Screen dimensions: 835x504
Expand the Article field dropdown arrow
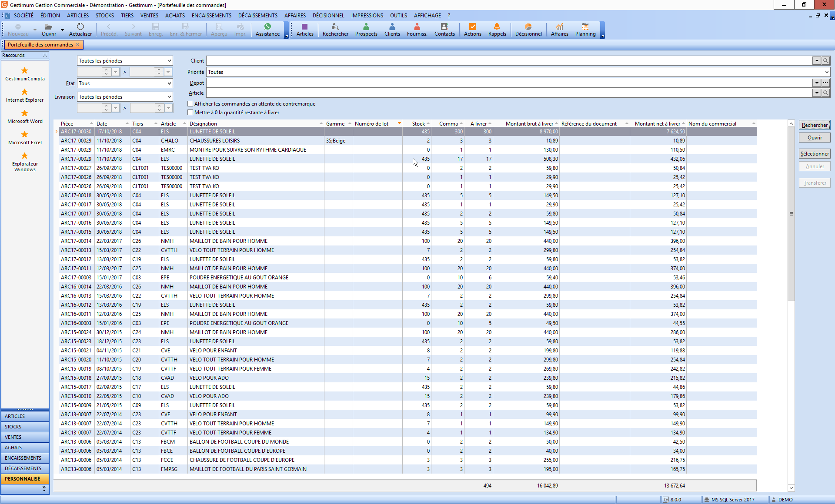coord(817,93)
